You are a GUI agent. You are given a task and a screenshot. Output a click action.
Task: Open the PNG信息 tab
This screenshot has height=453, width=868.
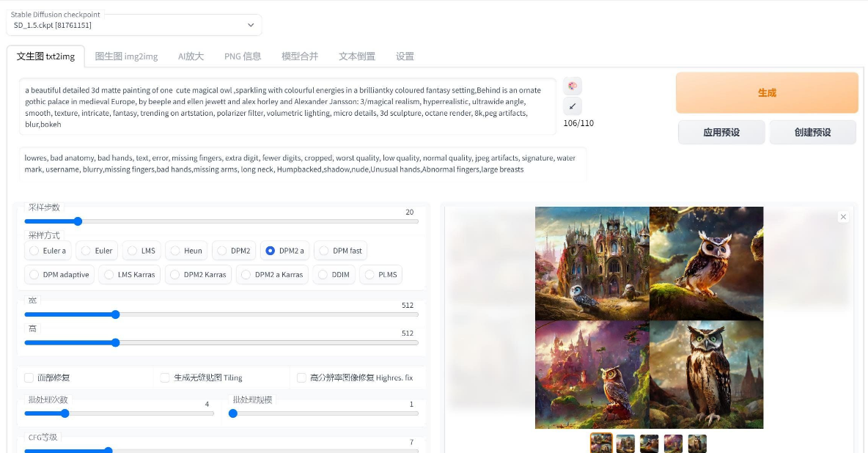coord(243,56)
